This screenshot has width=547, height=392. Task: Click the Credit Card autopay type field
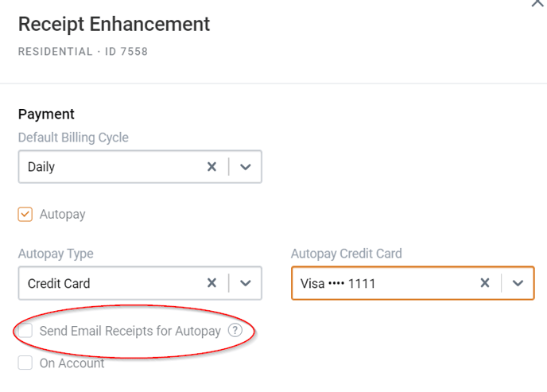click(x=140, y=283)
